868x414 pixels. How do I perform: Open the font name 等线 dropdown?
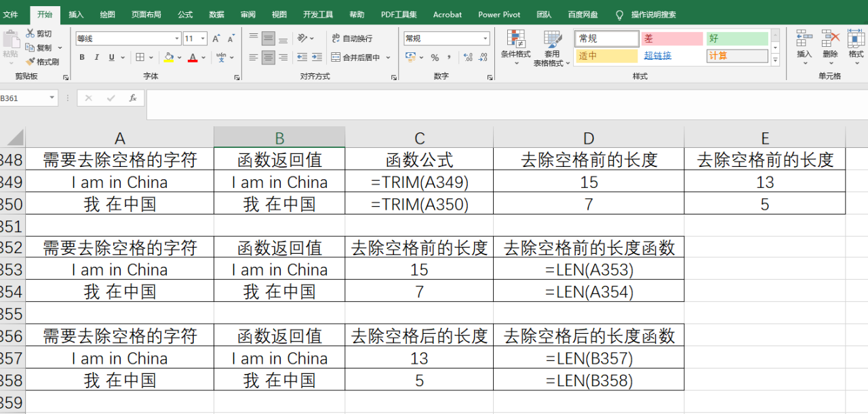177,39
